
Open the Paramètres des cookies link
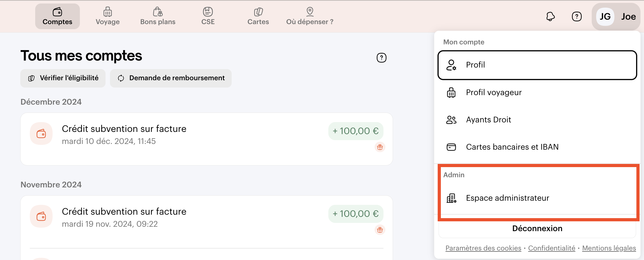point(483,248)
